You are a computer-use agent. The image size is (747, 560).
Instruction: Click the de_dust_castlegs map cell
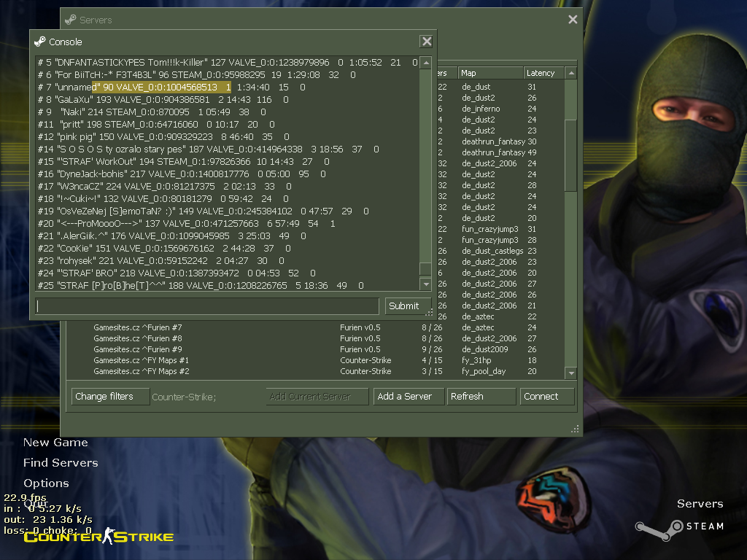(x=492, y=251)
